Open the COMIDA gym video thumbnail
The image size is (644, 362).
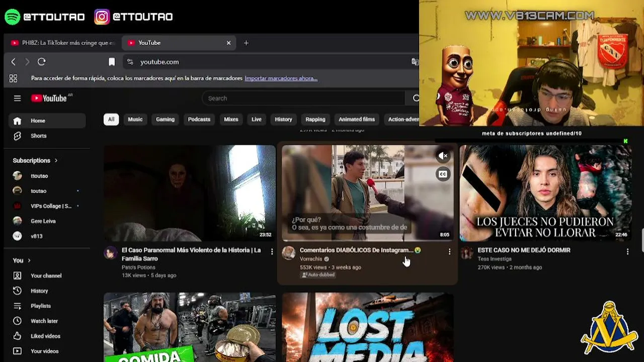coord(190,327)
